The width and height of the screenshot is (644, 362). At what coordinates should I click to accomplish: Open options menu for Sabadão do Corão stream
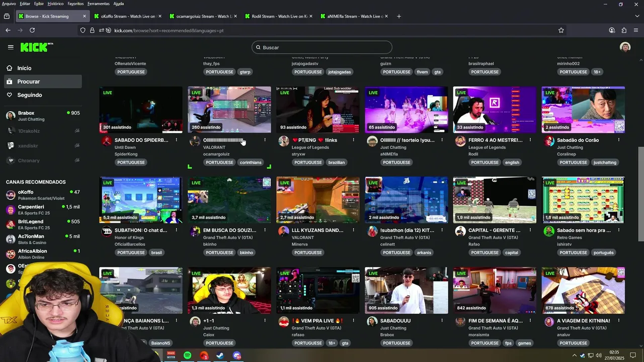click(x=619, y=140)
